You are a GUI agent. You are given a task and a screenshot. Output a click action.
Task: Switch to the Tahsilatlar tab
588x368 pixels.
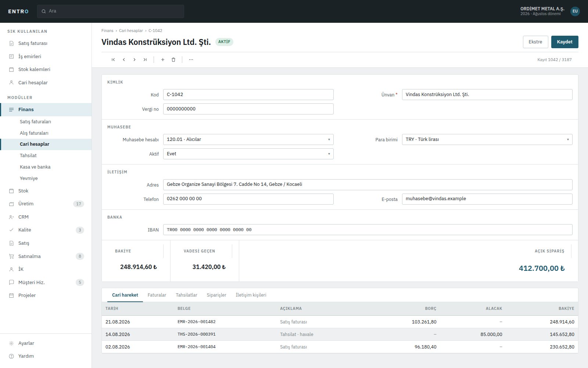point(187,295)
